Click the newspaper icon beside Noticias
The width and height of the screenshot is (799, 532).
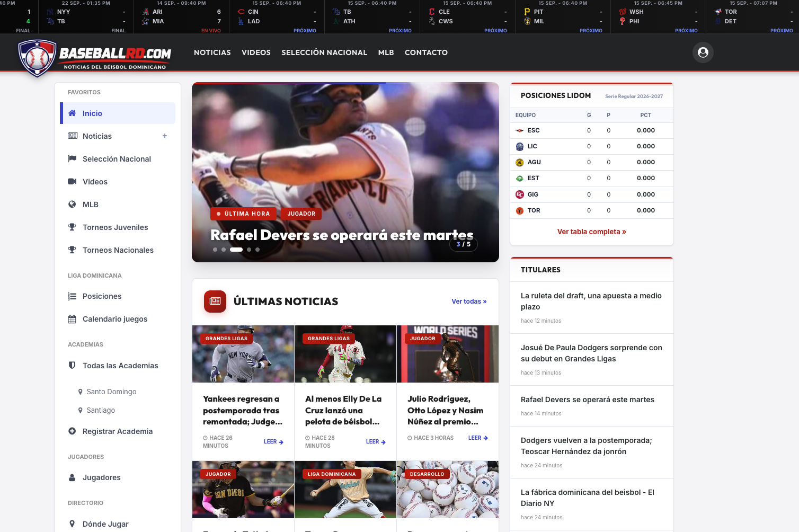[73, 136]
